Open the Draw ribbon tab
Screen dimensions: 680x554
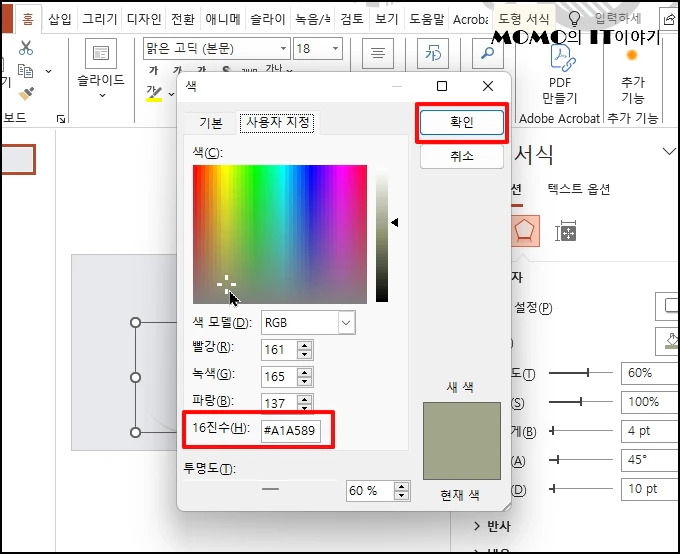point(100,19)
